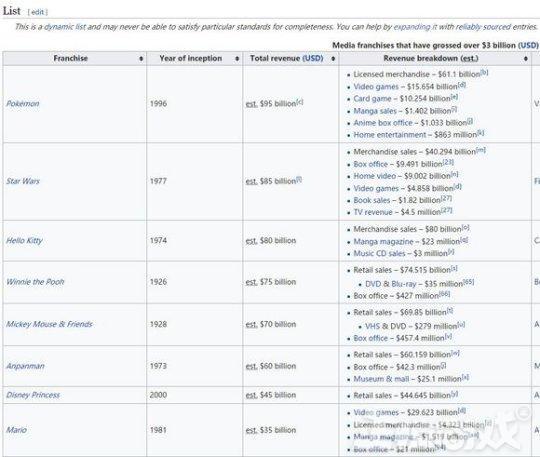Open Star Wars Box office link
Screen dimensions: 540x457
[371, 164]
